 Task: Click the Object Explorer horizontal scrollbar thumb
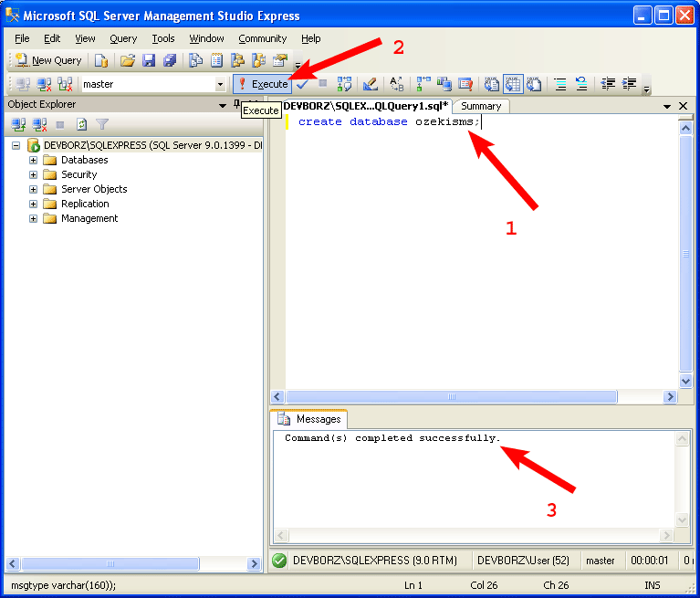[110, 563]
